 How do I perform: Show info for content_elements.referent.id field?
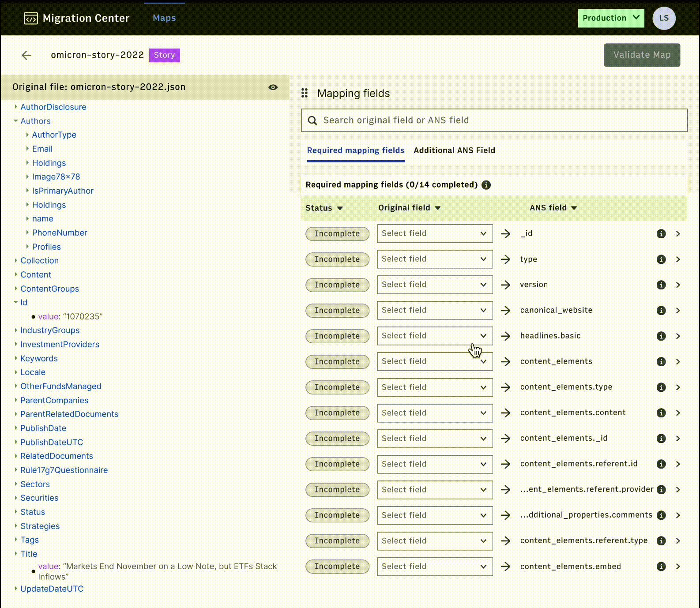pyautogui.click(x=661, y=464)
